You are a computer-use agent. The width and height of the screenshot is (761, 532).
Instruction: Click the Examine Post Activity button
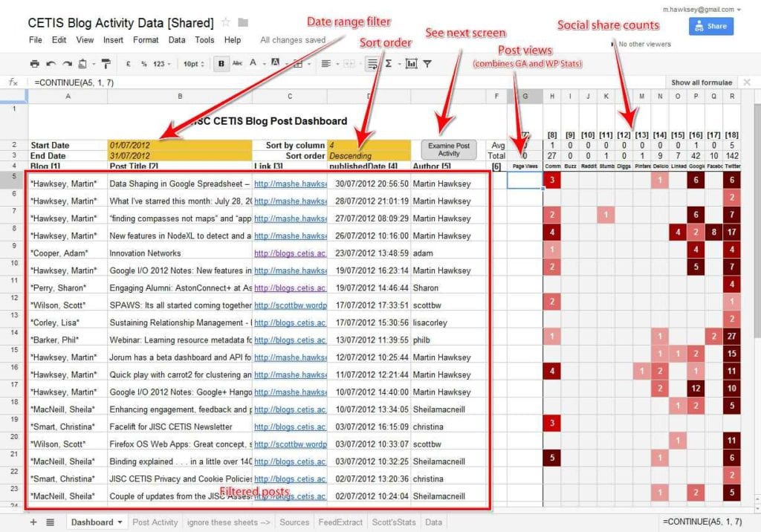coord(448,149)
